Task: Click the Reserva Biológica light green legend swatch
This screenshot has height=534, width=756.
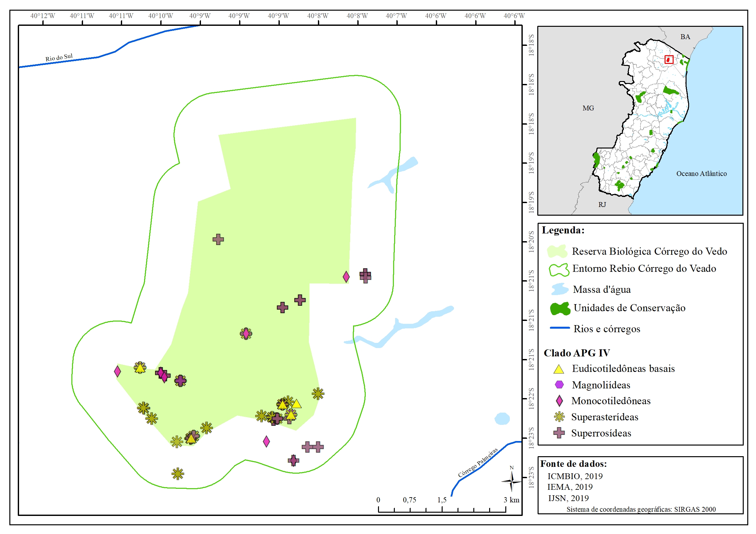Action: click(557, 252)
